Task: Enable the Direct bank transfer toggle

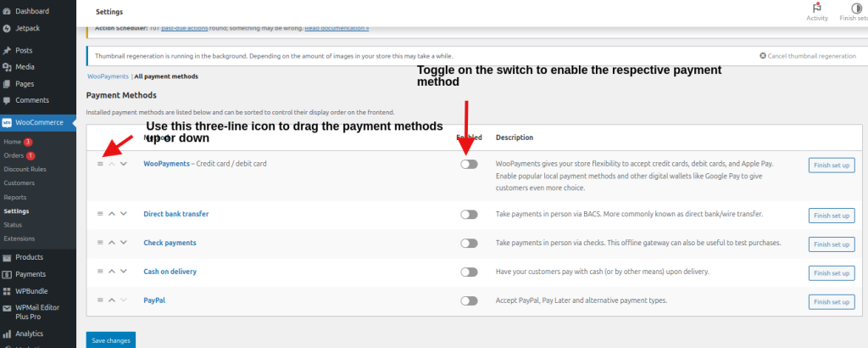Action: pyautogui.click(x=469, y=215)
